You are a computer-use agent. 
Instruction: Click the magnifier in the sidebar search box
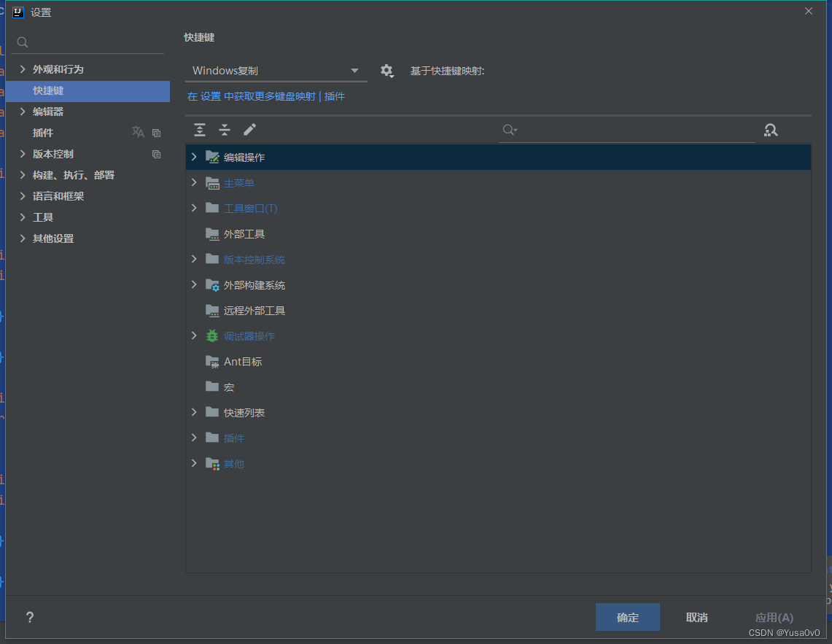(22, 42)
